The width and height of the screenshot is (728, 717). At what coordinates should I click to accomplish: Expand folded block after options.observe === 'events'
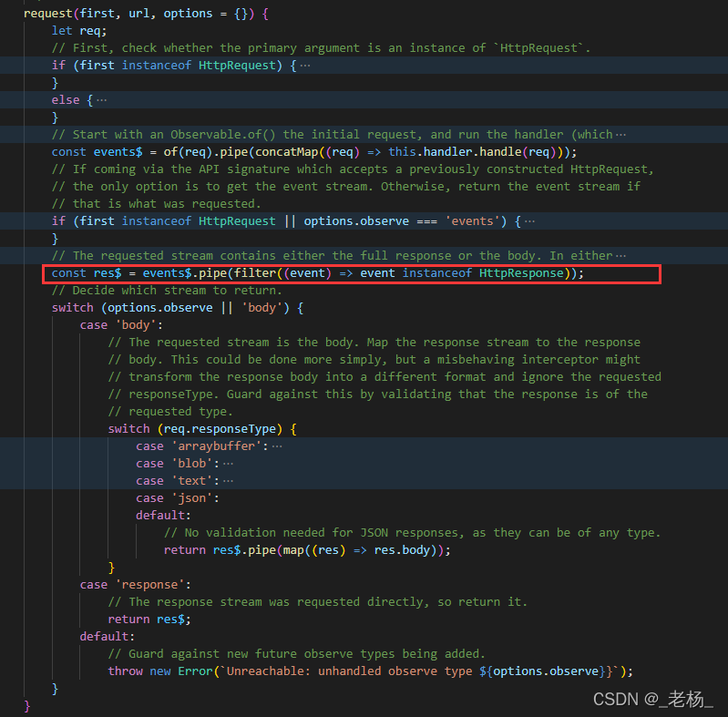pyautogui.click(x=529, y=221)
